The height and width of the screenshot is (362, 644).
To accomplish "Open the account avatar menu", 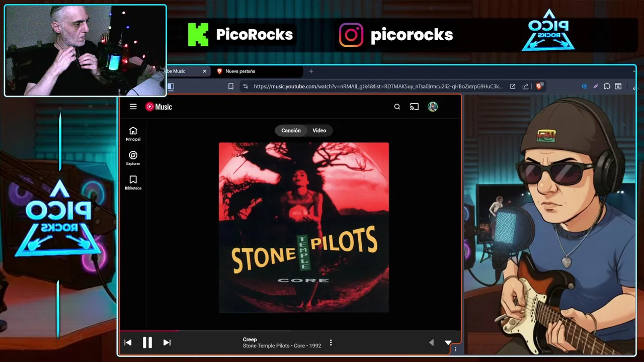I will click(433, 107).
